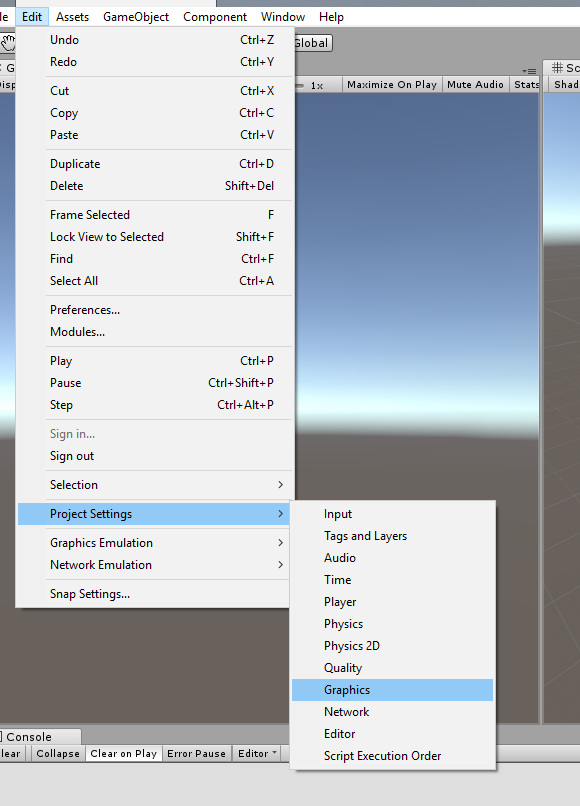
Task: Open the Shaded draw mode dropdown
Action: click(x=566, y=84)
